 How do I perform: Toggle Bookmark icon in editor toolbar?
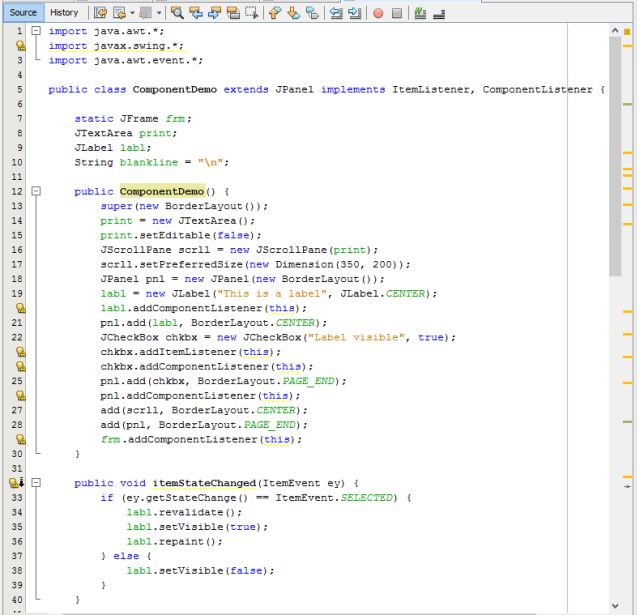coord(312,13)
